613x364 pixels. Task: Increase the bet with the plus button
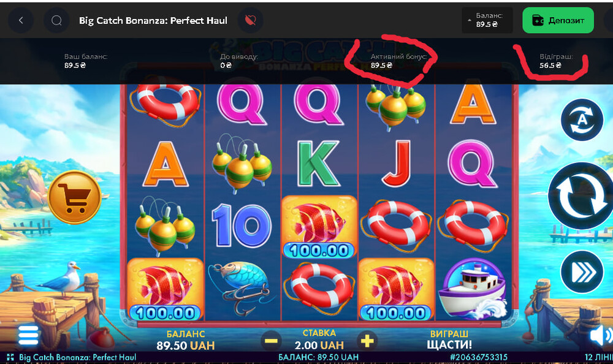367,341
